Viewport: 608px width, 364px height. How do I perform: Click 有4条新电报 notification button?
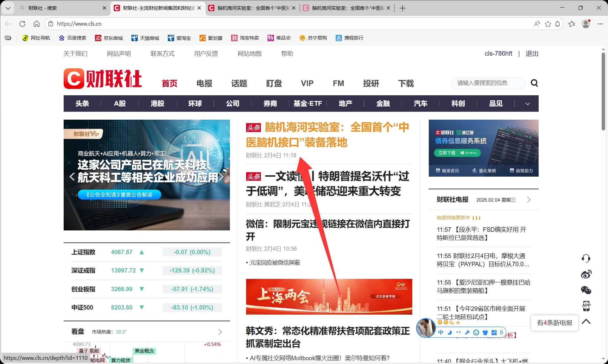click(554, 323)
